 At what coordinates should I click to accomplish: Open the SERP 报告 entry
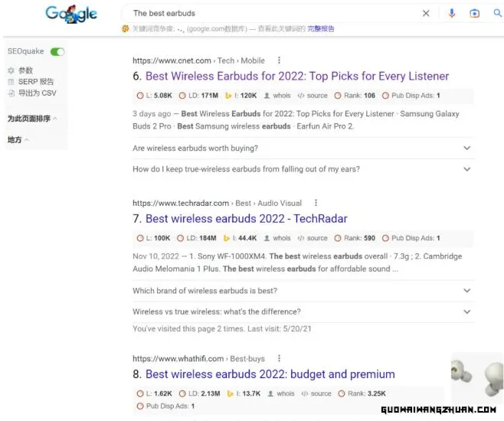click(x=31, y=82)
